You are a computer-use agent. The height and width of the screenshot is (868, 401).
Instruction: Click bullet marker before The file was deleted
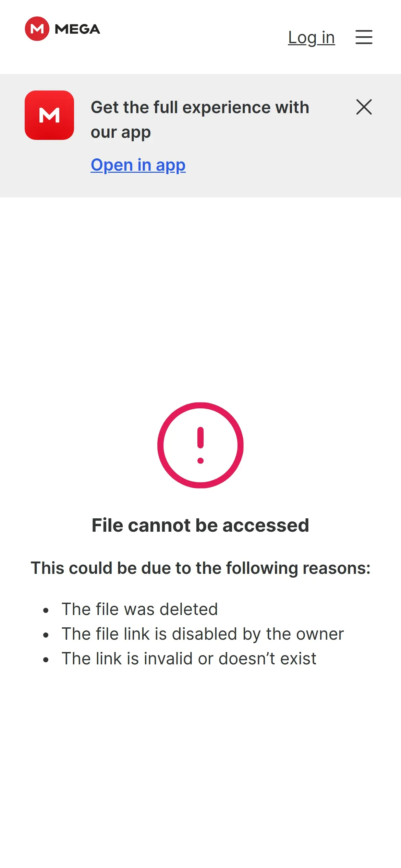click(46, 610)
